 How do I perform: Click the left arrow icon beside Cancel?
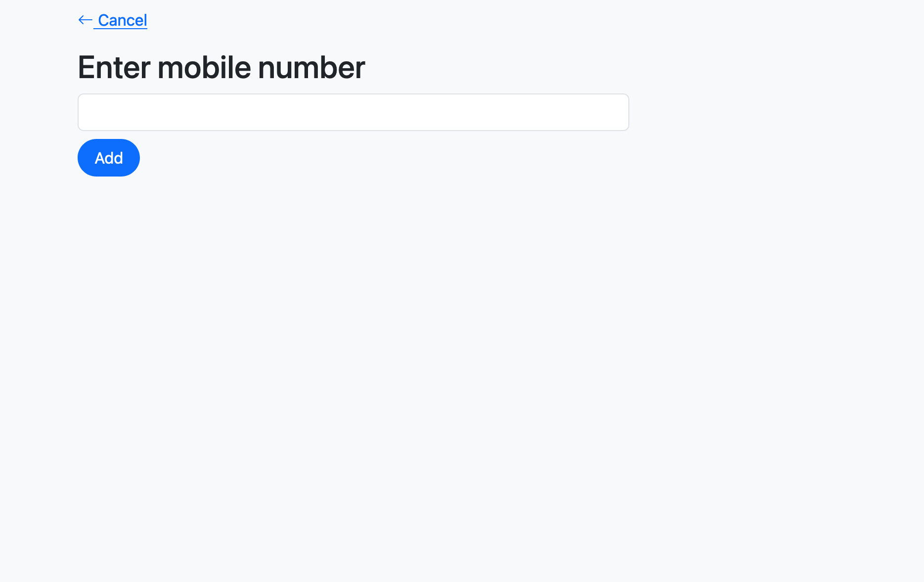85,20
